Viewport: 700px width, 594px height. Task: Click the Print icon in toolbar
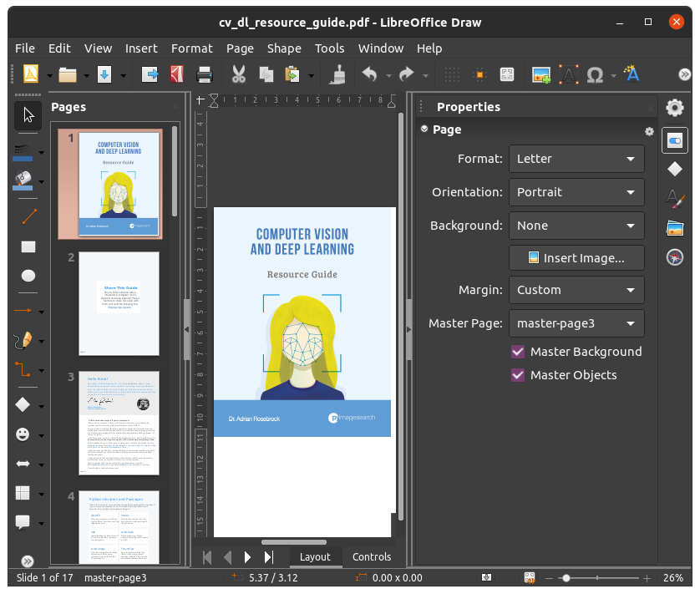tap(205, 74)
